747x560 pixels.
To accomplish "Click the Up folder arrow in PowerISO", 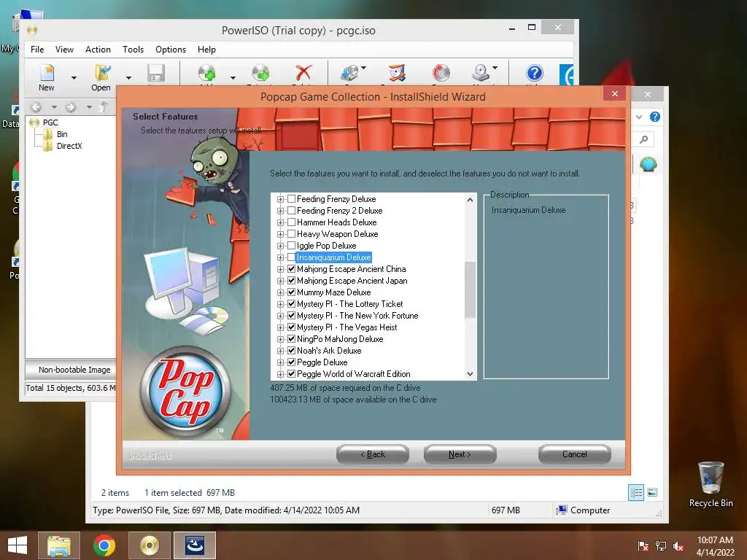I will [x=104, y=107].
